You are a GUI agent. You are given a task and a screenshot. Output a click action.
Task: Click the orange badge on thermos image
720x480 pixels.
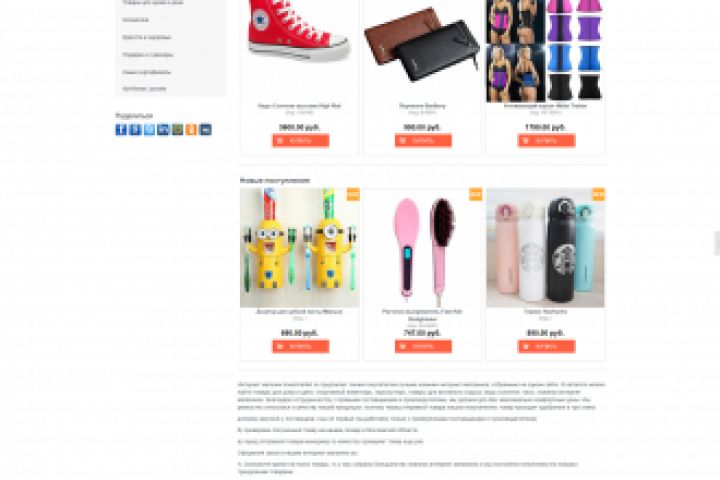(x=599, y=194)
